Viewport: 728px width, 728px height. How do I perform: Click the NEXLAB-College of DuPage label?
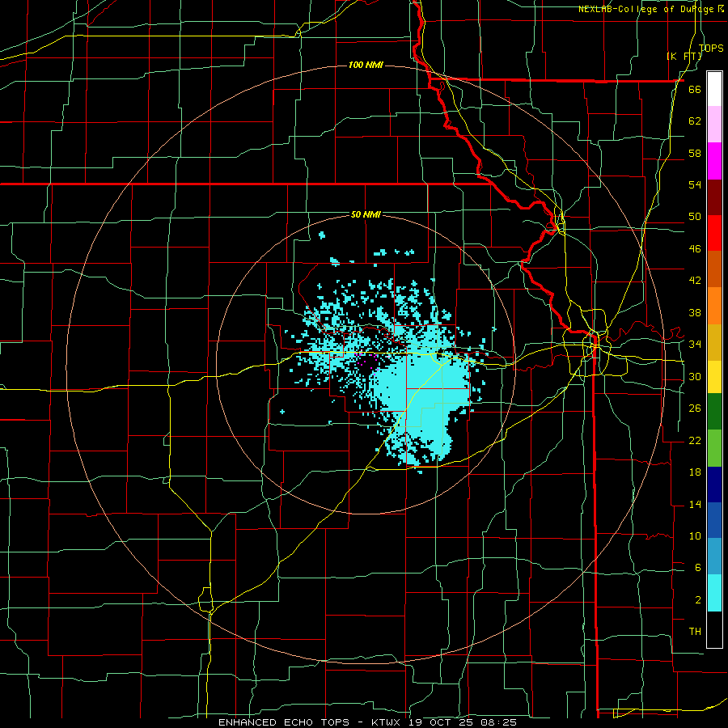650,9
